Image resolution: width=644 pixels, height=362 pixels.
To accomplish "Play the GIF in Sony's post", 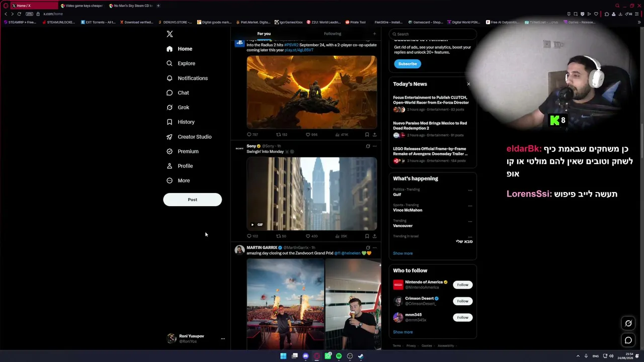I will 253,225.
